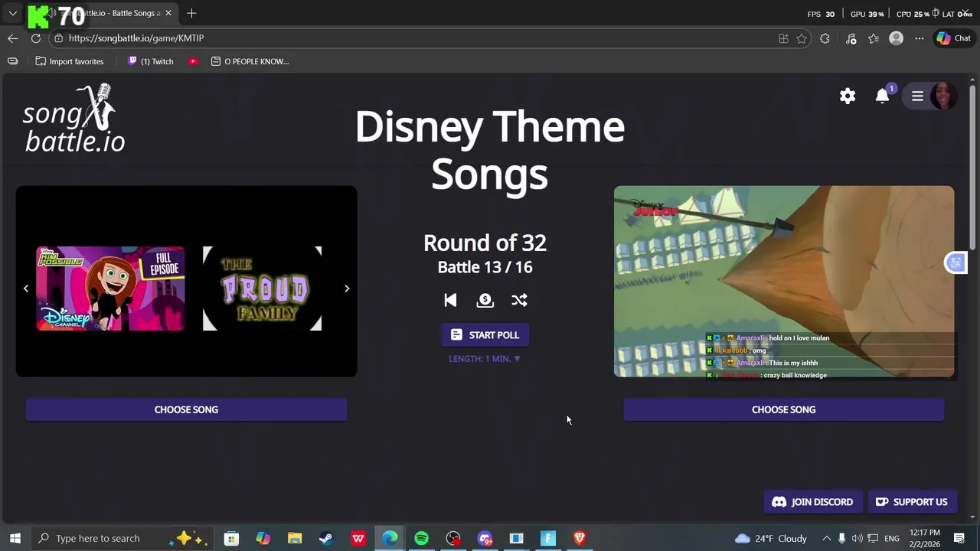Open the ENG language switcher
The height and width of the screenshot is (551, 980).
891,538
